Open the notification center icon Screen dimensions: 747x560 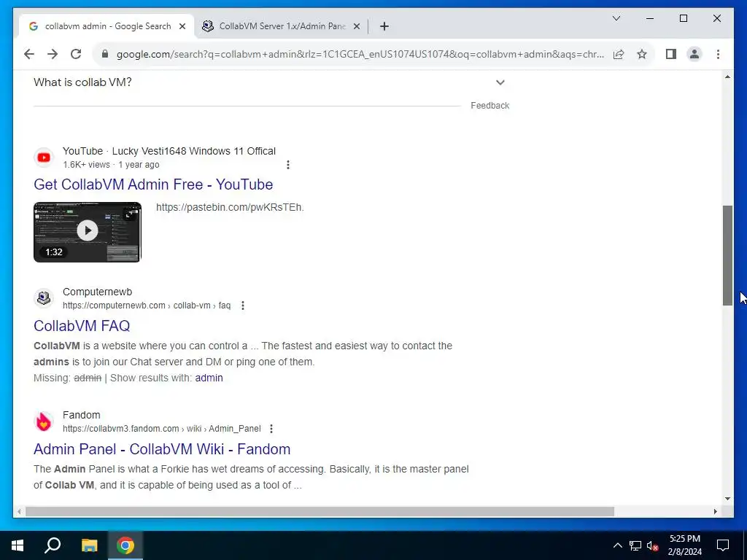(723, 545)
